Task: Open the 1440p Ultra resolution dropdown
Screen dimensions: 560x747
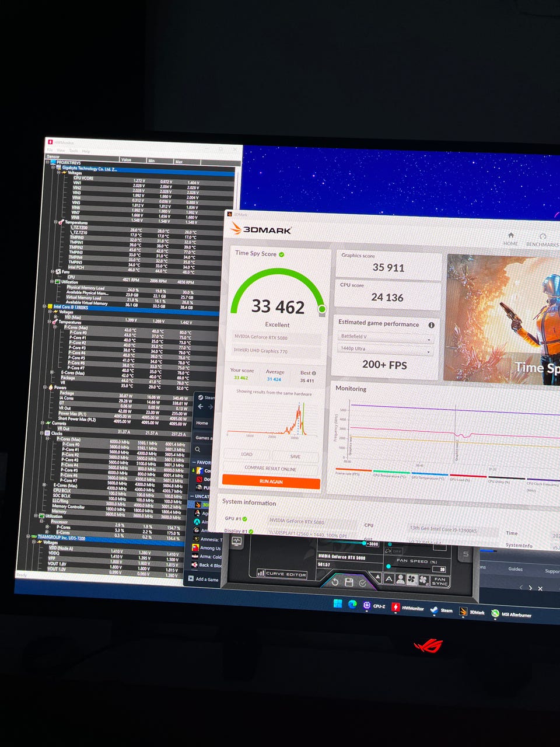Action: click(x=386, y=349)
